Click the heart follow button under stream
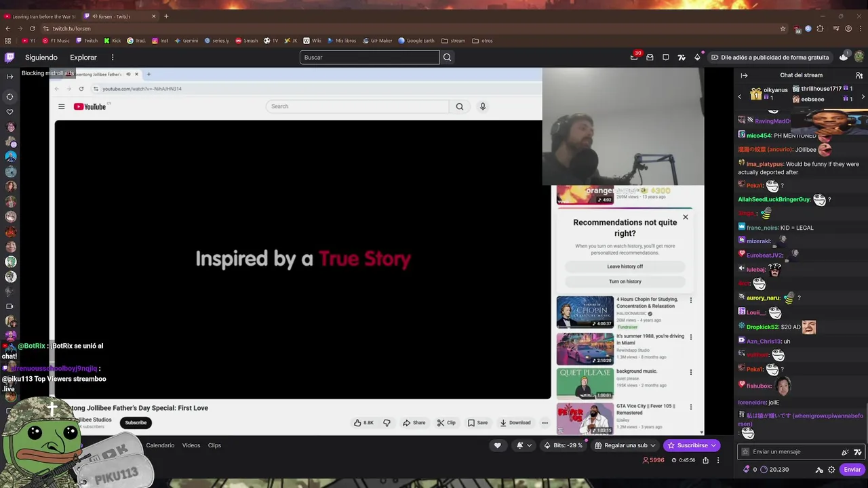The image size is (868, 488). pyautogui.click(x=497, y=445)
